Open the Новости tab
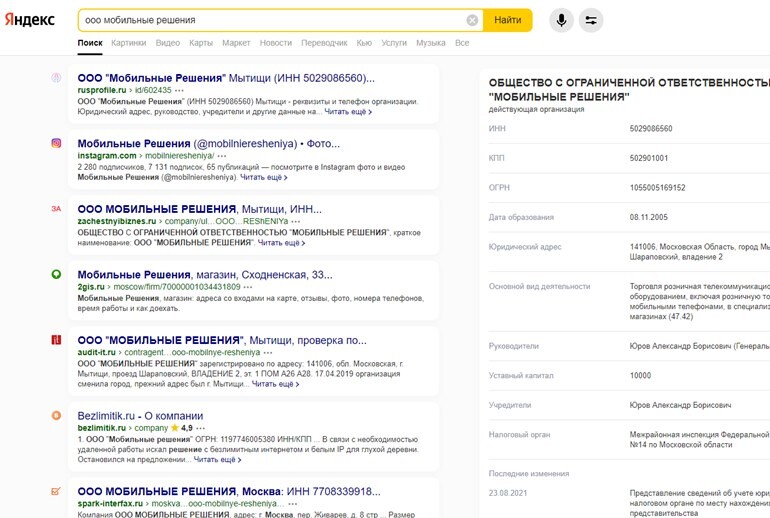This screenshot has height=518, width=770. point(275,43)
